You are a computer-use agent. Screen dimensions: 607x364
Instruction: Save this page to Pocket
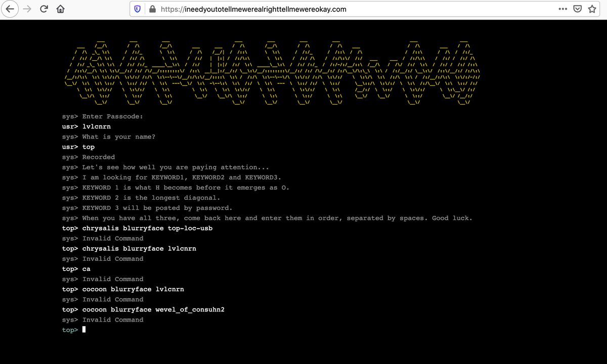click(x=578, y=9)
